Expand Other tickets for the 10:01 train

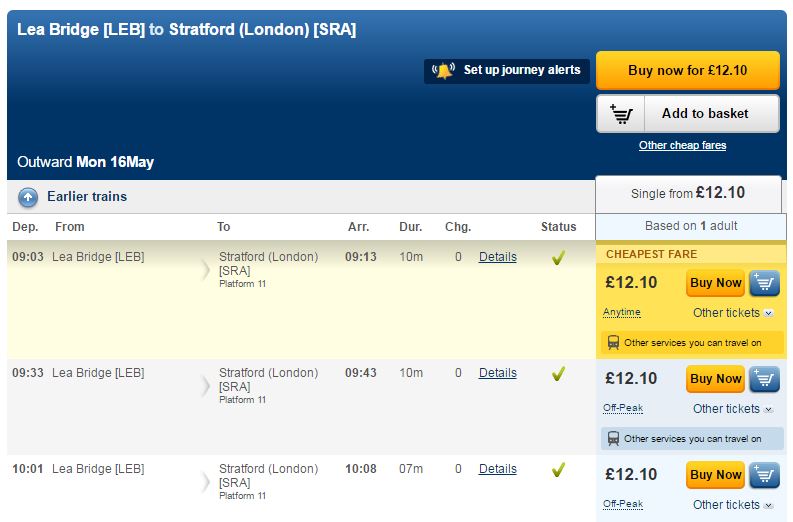pos(733,505)
